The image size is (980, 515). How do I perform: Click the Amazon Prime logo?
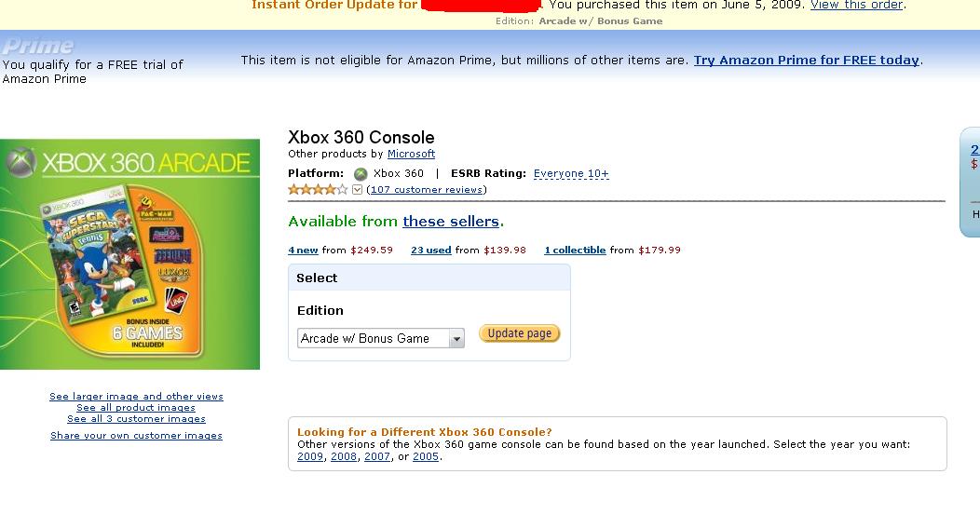[38, 46]
